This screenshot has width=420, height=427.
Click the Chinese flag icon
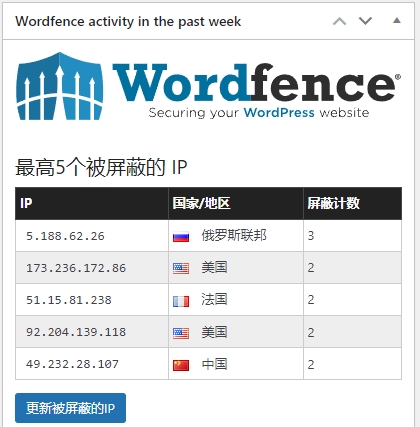click(x=181, y=365)
